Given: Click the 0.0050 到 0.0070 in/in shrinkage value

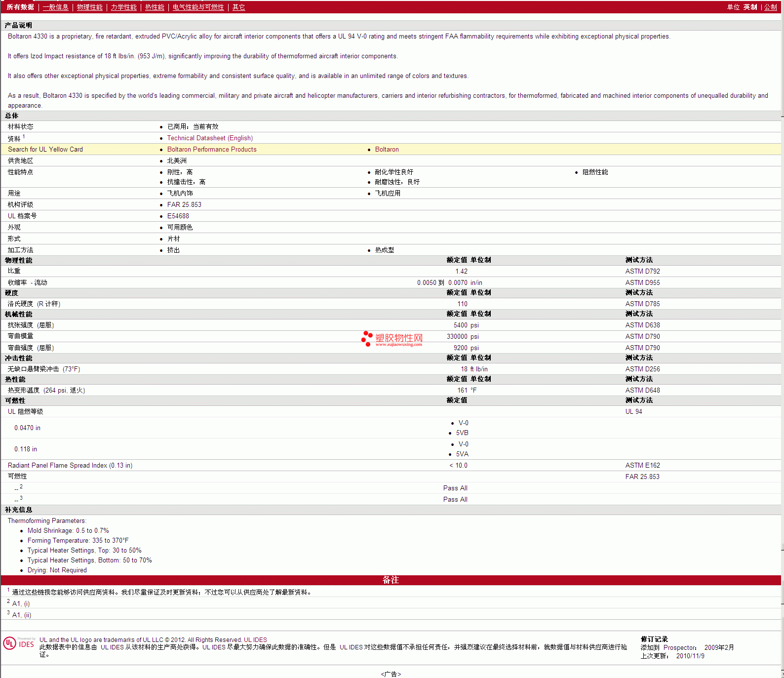Looking at the screenshot, I should [x=450, y=282].
